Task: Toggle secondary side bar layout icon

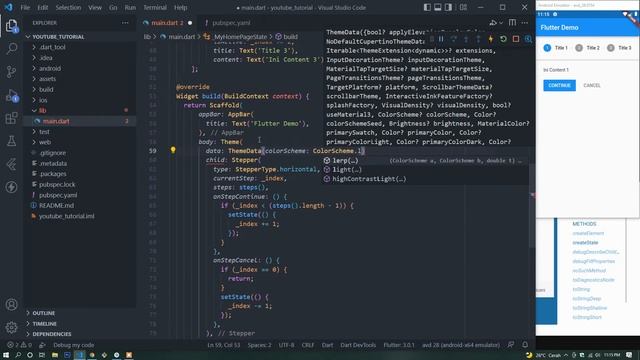Action: (448, 7)
